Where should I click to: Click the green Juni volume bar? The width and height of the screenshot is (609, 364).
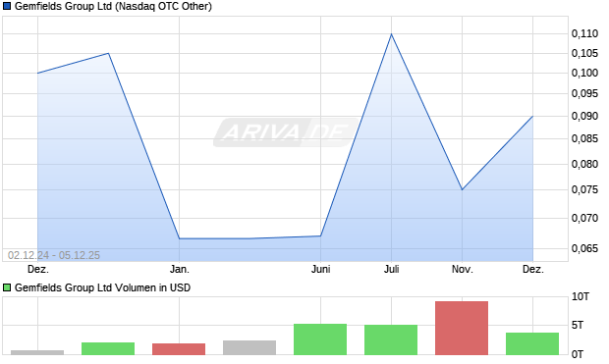[x=320, y=339]
